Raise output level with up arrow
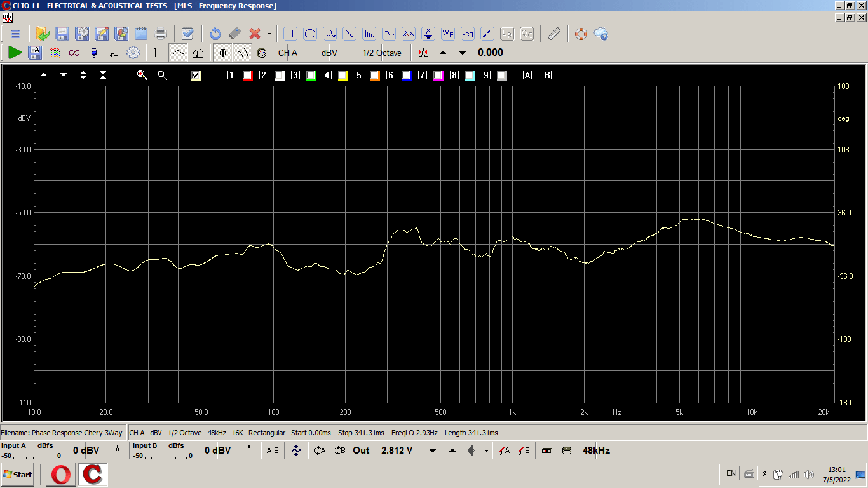Viewport: 868px width, 488px height. [x=452, y=451]
